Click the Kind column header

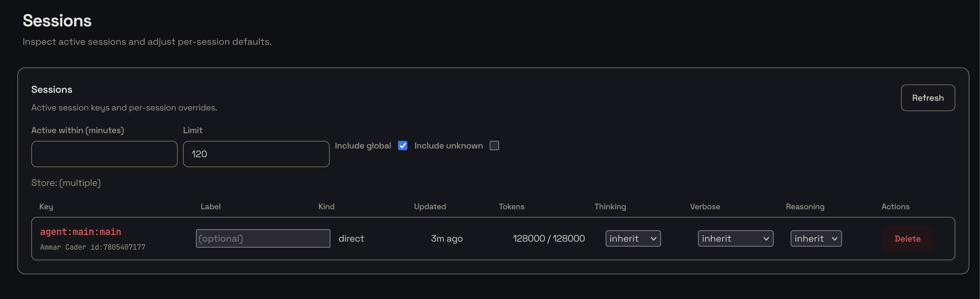(x=326, y=207)
